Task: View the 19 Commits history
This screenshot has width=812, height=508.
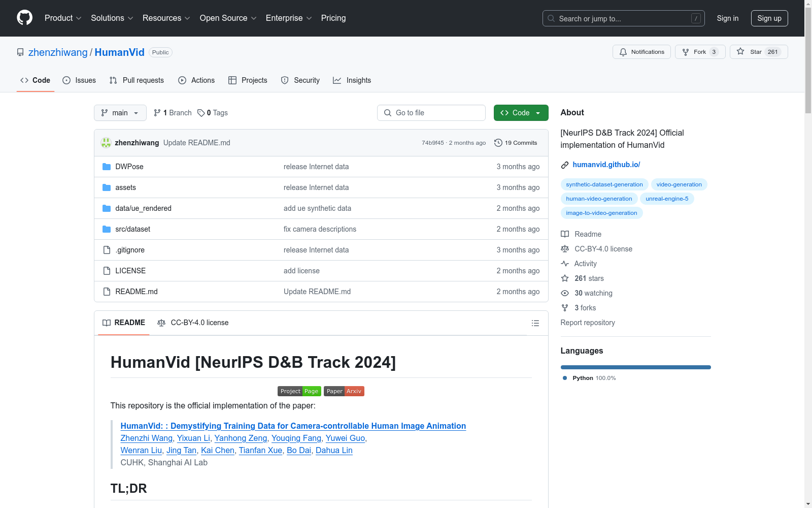Action: coord(516,143)
